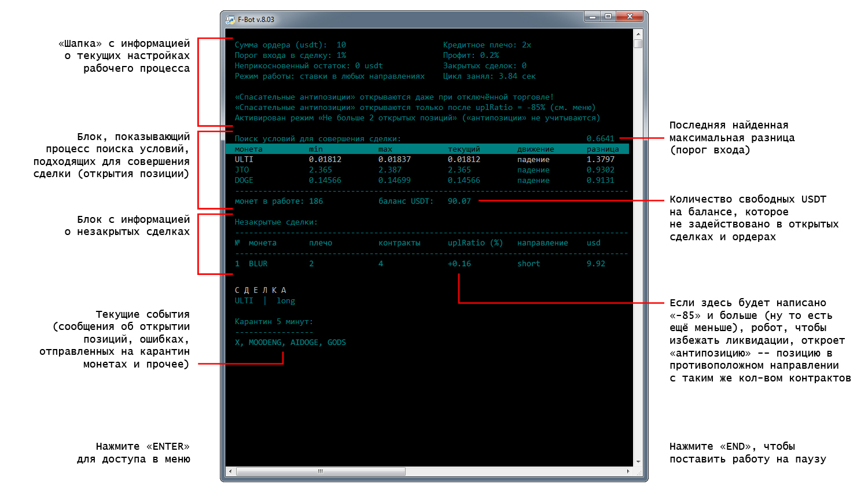Click the 'Неприкосновенный остаток: 0 usdt' line
868x492 pixels.
coord(309,66)
